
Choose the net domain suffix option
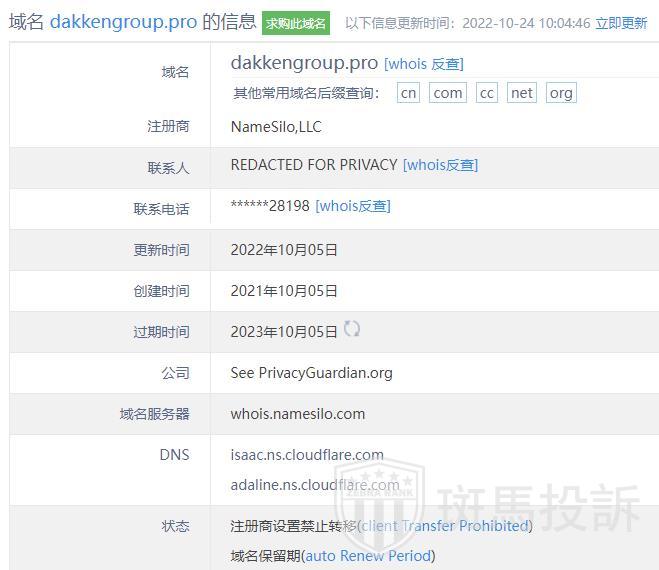[x=522, y=93]
